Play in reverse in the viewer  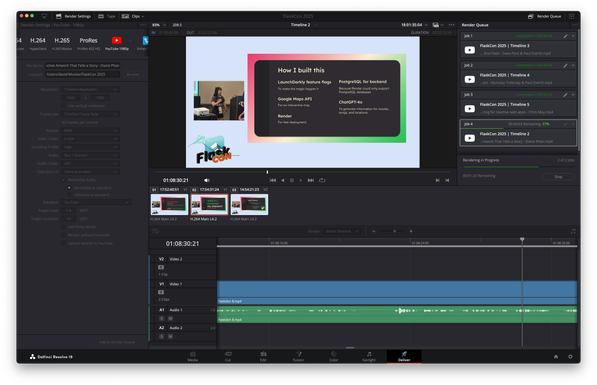[x=283, y=180]
